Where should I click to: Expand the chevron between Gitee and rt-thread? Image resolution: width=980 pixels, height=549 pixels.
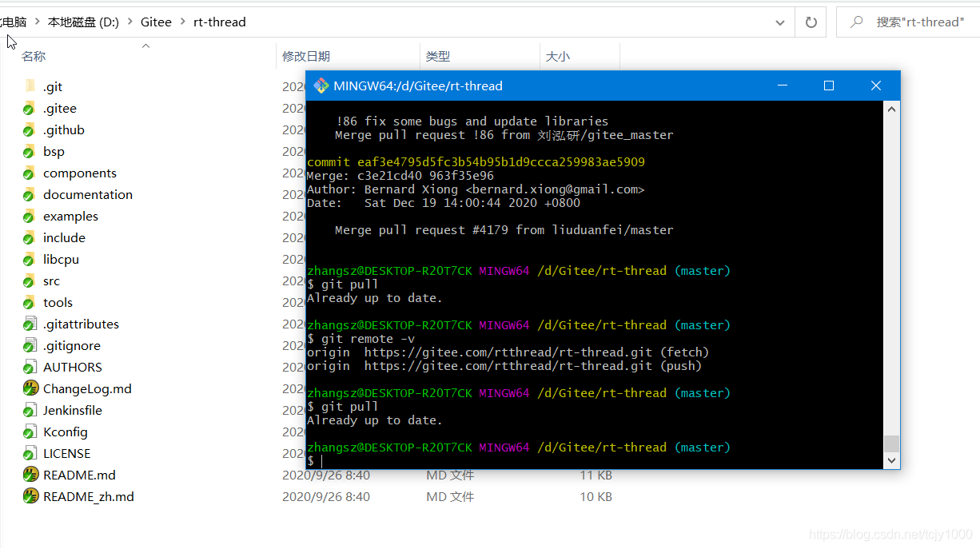(182, 22)
